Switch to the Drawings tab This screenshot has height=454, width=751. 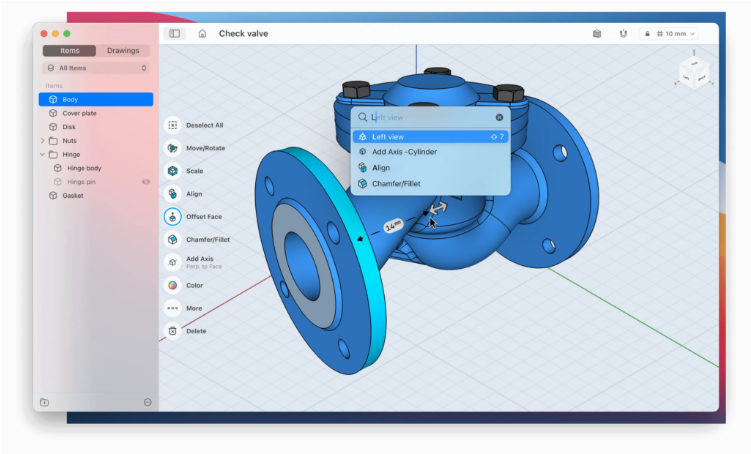tap(123, 50)
